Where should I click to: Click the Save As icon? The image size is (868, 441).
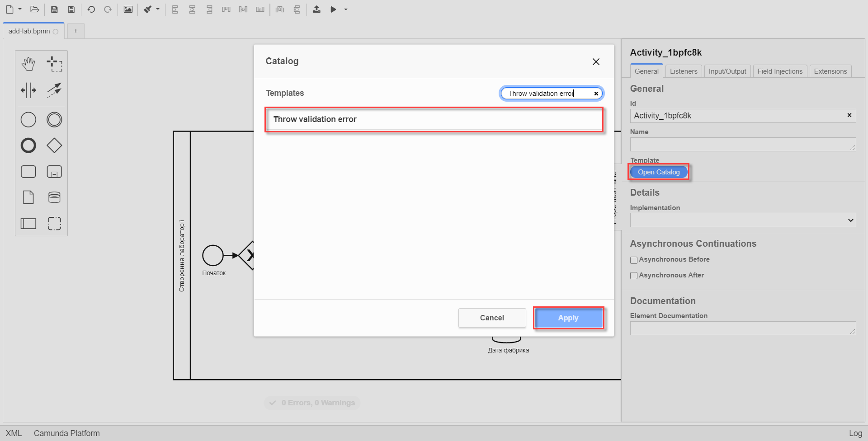pos(71,9)
